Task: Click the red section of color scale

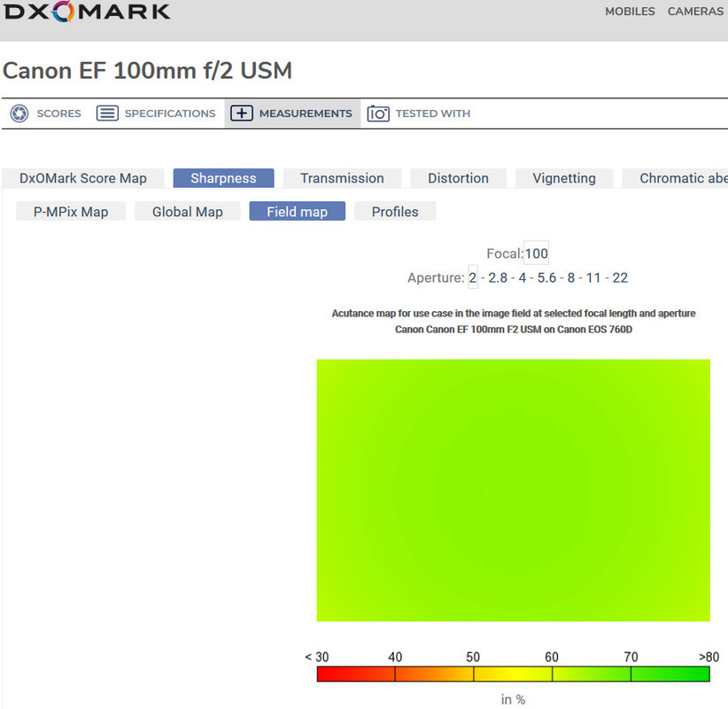Action: 356,674
